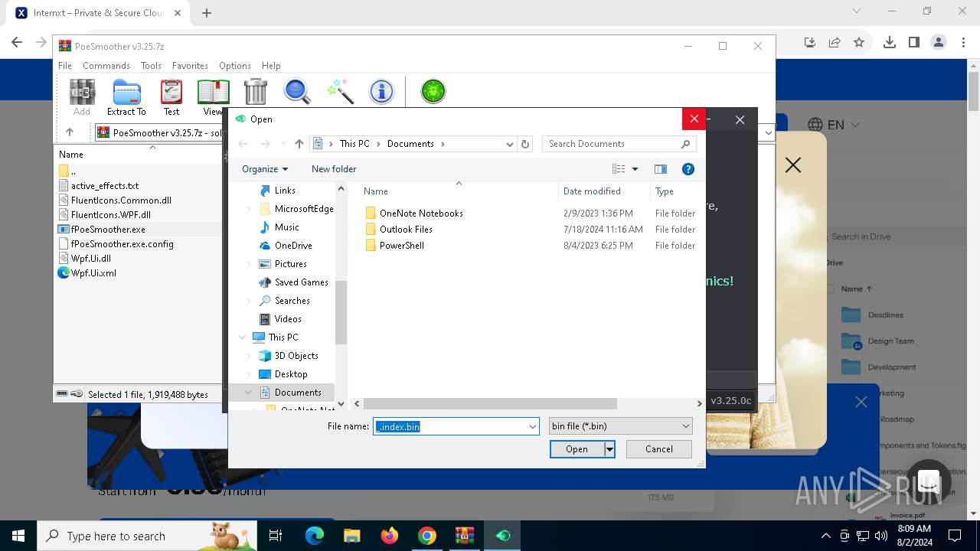
Task: Open Microsoft Edge from the taskbar
Action: (315, 536)
